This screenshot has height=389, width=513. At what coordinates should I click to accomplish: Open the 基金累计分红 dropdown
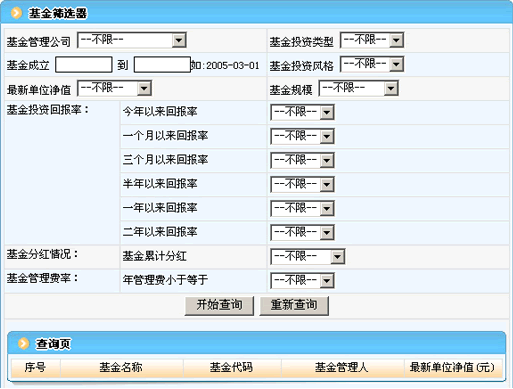(x=308, y=256)
